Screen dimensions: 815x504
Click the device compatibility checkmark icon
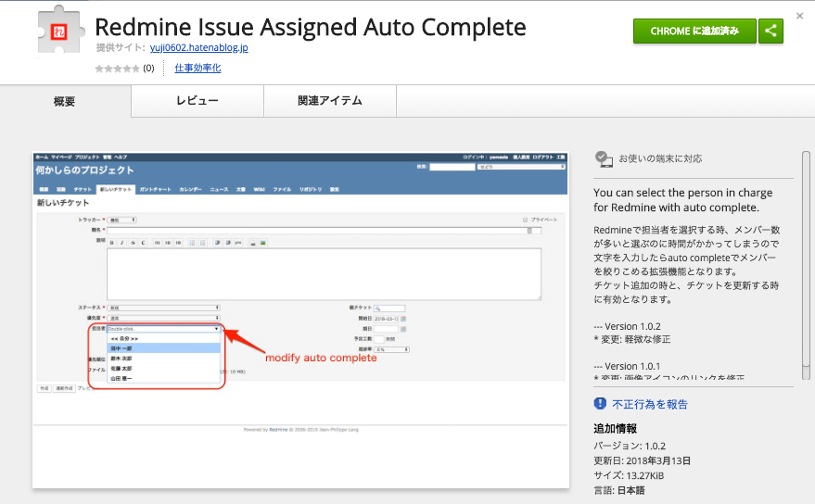coord(604,158)
